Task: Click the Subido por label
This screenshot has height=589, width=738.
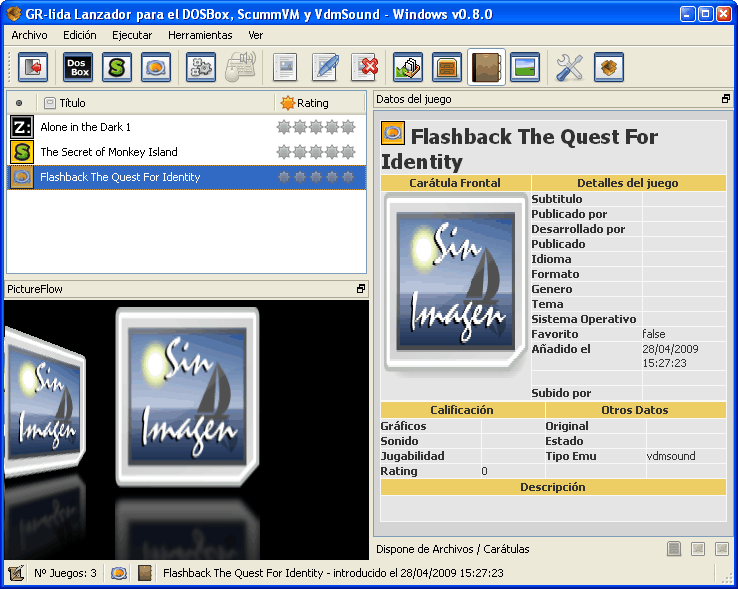Action: click(x=561, y=393)
